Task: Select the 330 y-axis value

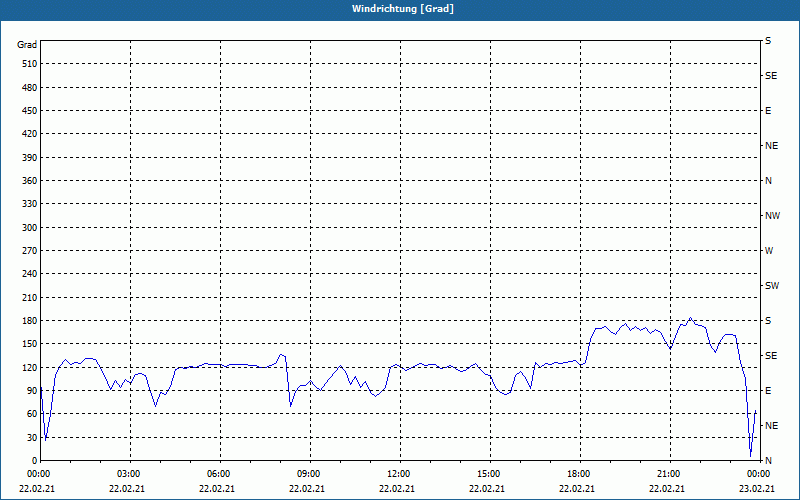Action: pyautogui.click(x=30, y=204)
